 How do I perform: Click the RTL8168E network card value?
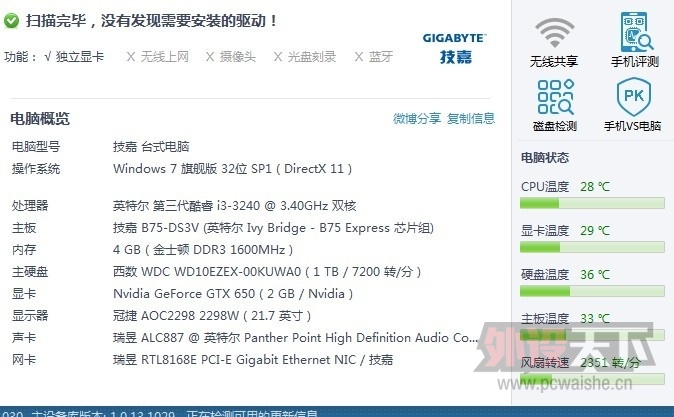click(253, 359)
